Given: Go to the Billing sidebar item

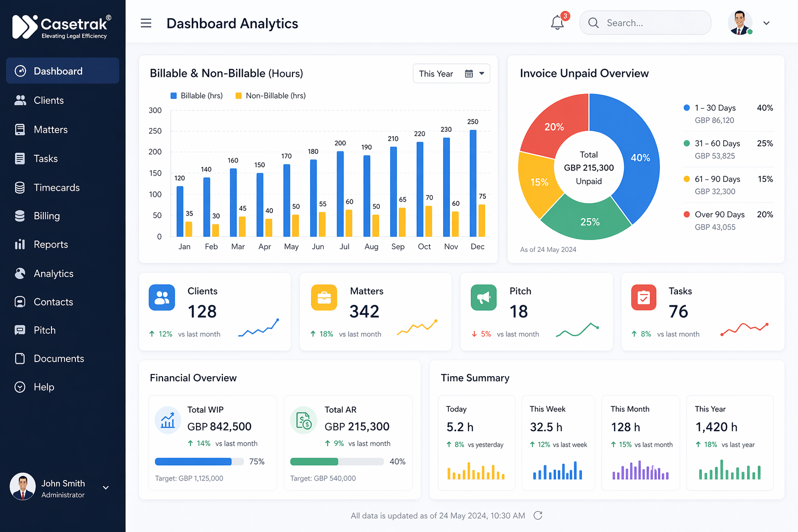Looking at the screenshot, I should [x=47, y=216].
